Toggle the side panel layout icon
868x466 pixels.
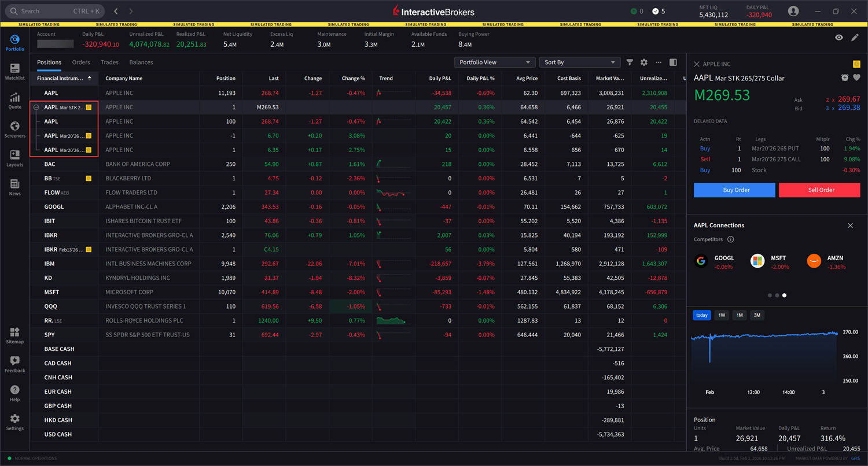click(673, 62)
